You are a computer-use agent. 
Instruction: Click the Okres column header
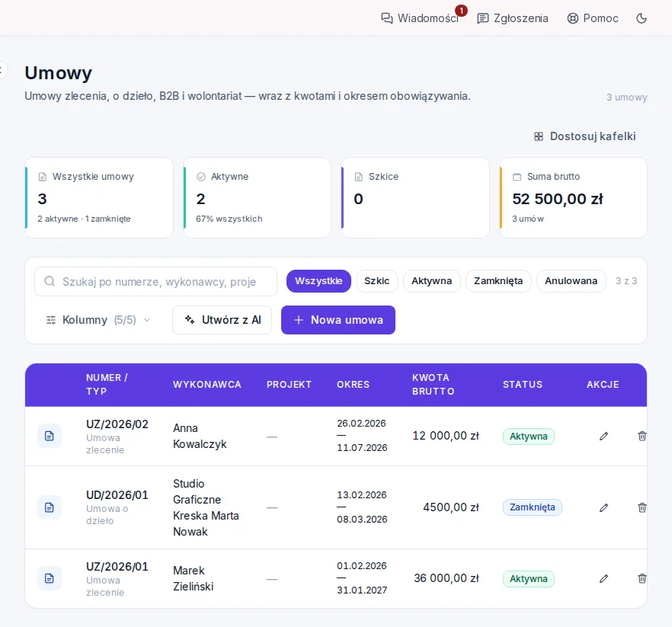tap(353, 385)
